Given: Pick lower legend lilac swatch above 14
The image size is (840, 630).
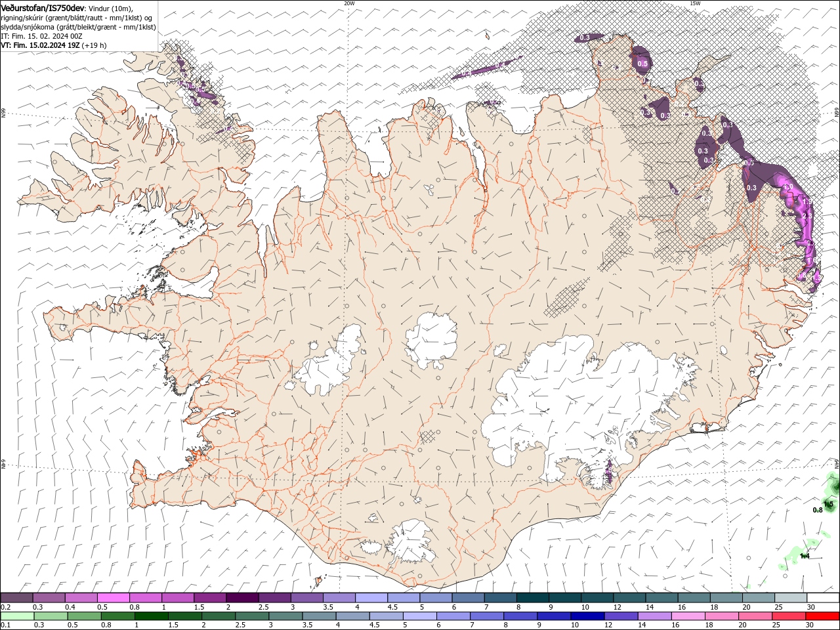Looking at the screenshot, I should [x=655, y=616].
